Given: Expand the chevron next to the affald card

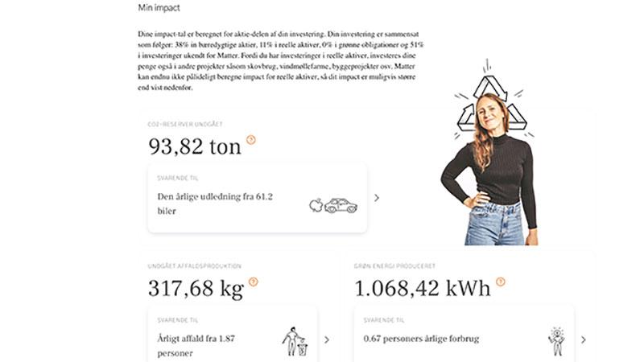Looking at the screenshot, I should (327, 339).
